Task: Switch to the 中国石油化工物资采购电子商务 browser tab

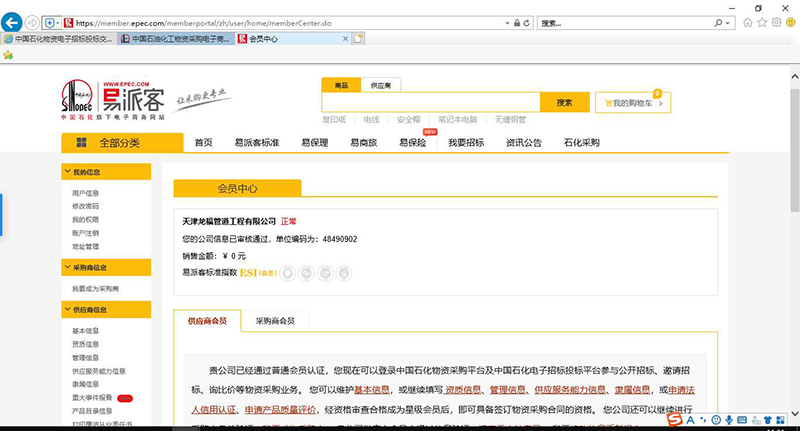Action: pyautogui.click(x=177, y=39)
